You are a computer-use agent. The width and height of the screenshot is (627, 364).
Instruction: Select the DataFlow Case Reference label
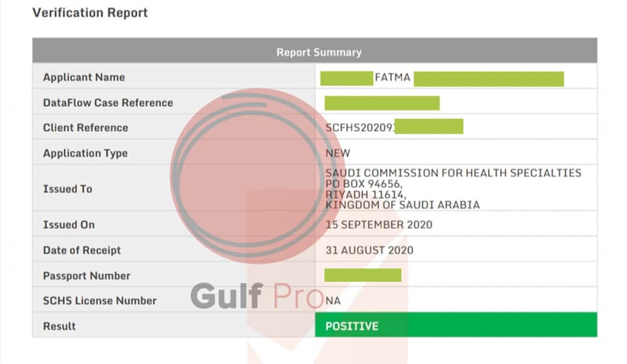108,102
